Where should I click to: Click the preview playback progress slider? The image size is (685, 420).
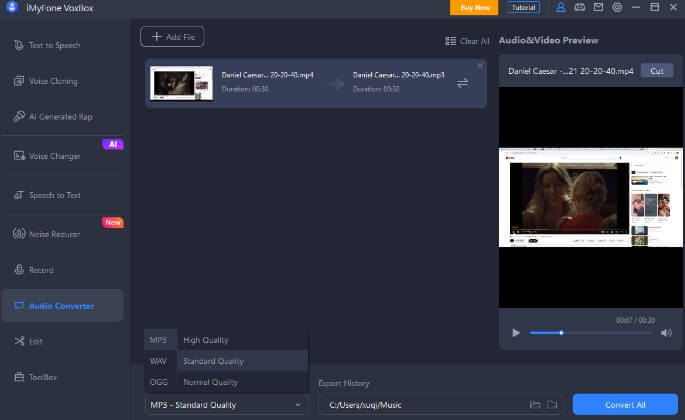[x=590, y=333]
